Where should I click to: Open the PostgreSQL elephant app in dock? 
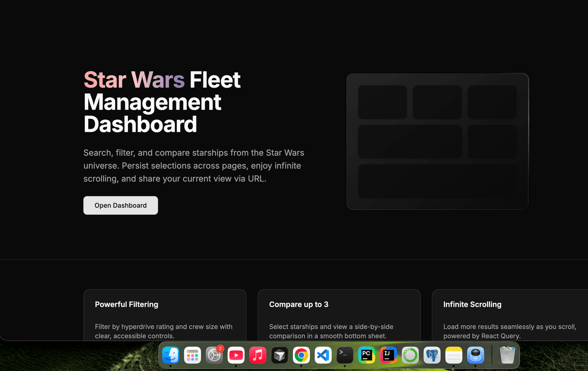[432, 355]
